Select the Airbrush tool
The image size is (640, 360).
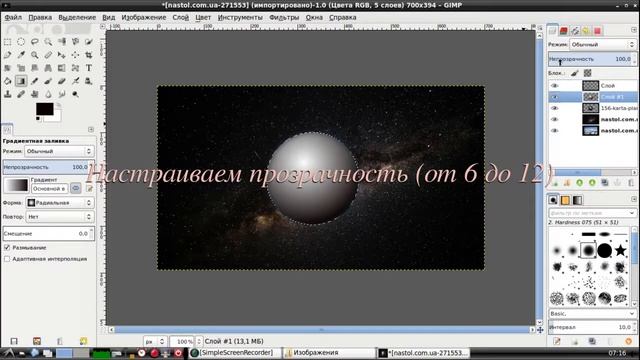click(75, 81)
